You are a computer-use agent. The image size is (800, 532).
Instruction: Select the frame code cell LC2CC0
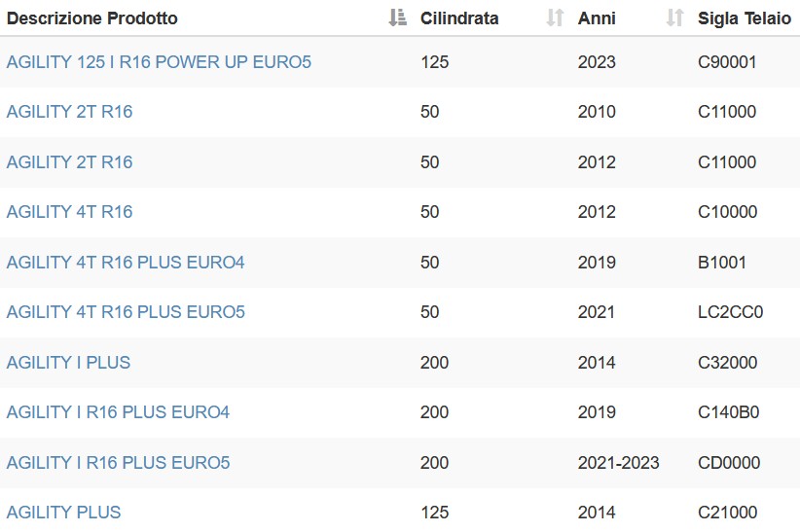click(x=730, y=311)
